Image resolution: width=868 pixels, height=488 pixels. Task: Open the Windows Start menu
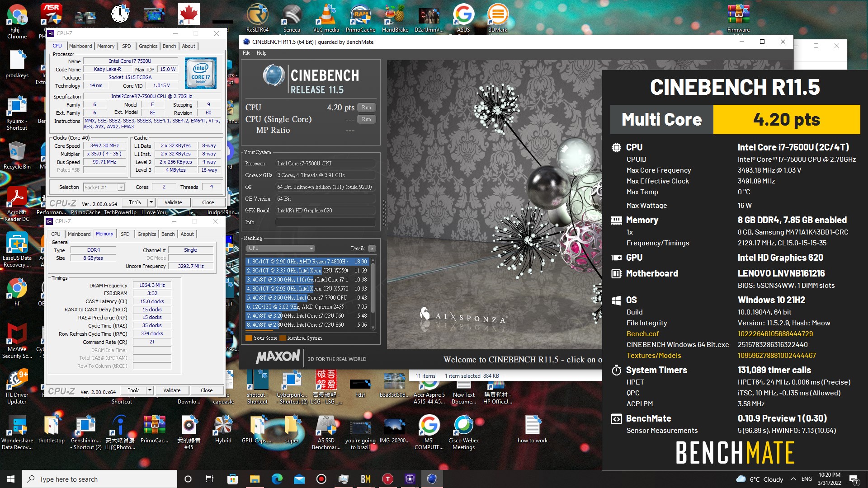pyautogui.click(x=11, y=479)
